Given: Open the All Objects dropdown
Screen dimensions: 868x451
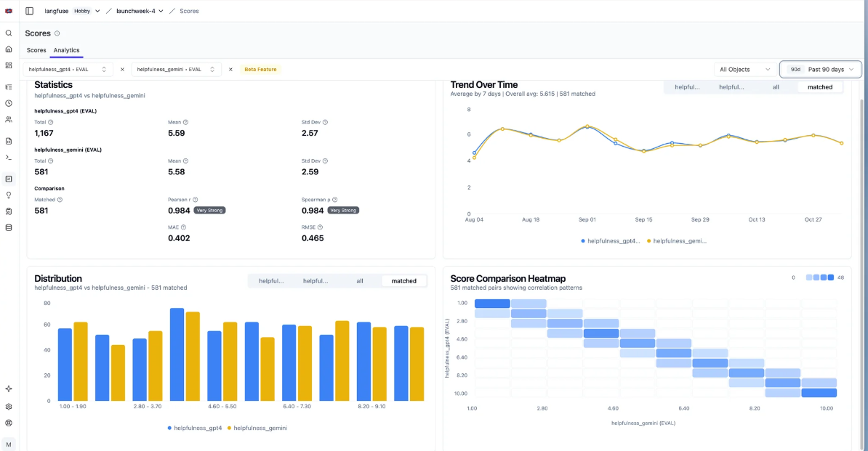Looking at the screenshot, I should click(x=744, y=70).
